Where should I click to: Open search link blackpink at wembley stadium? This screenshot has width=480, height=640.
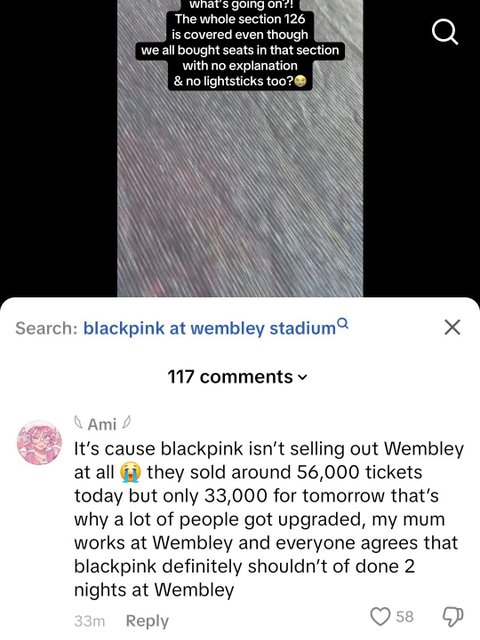209,328
